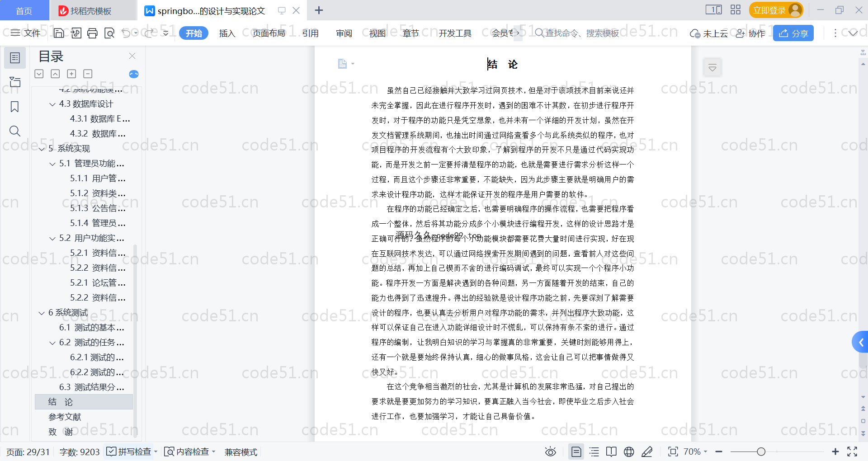
Task: Click the writing mode pen icon
Action: [x=647, y=452]
